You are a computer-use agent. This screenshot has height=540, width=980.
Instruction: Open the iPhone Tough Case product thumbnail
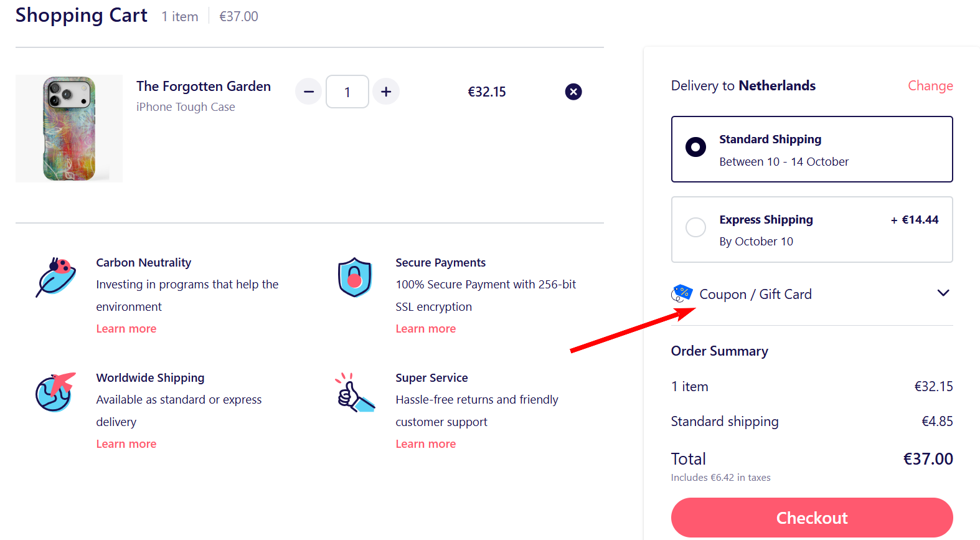69,129
